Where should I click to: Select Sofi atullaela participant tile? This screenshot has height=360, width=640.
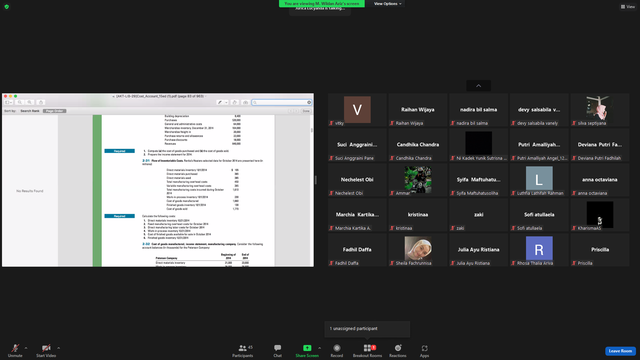click(539, 215)
